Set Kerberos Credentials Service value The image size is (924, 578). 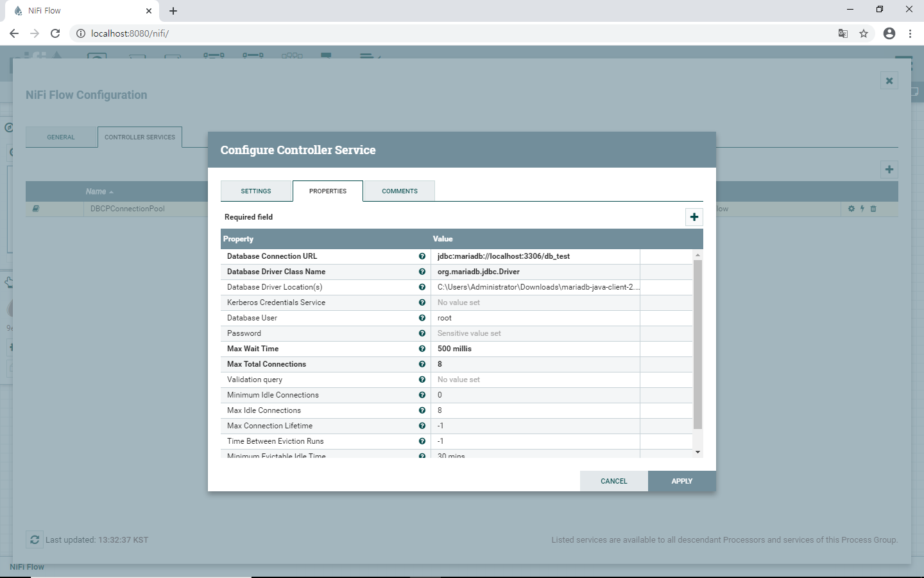[536, 302]
